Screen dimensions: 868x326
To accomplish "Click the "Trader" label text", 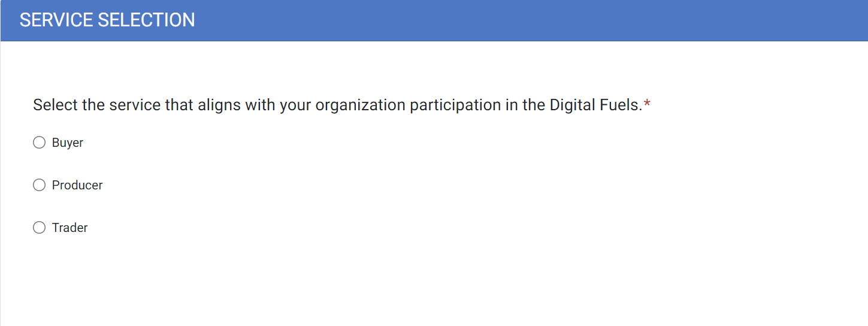I will [70, 228].
